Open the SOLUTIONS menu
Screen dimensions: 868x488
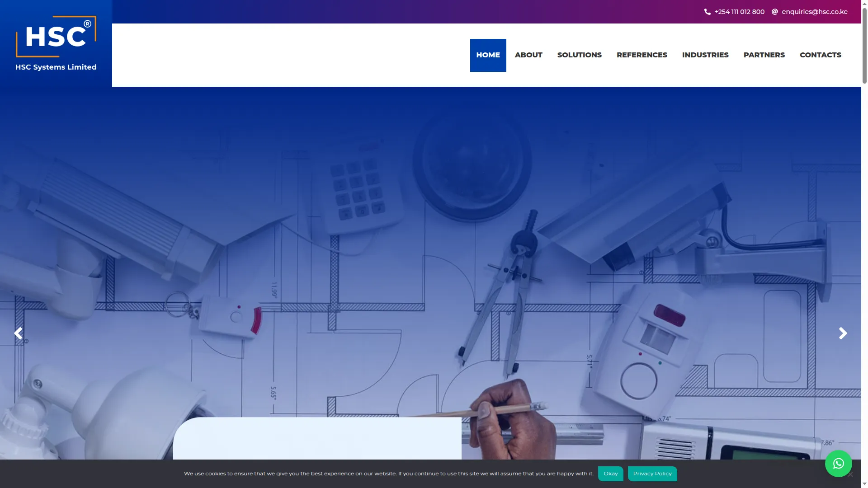tap(579, 55)
